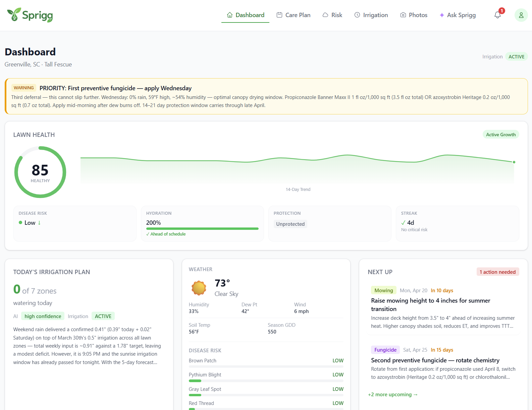The height and width of the screenshot is (410, 532).
Task: Click the "0 of 7 zones" text
Action: click(35, 290)
